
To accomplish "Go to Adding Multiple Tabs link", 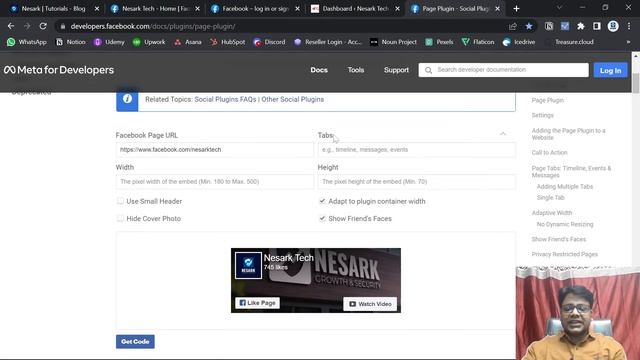I will pos(564,187).
